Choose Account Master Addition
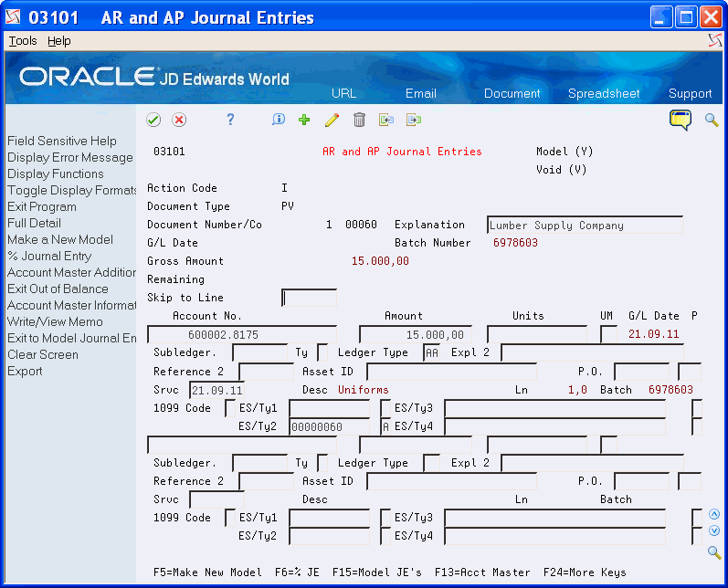 point(71,272)
